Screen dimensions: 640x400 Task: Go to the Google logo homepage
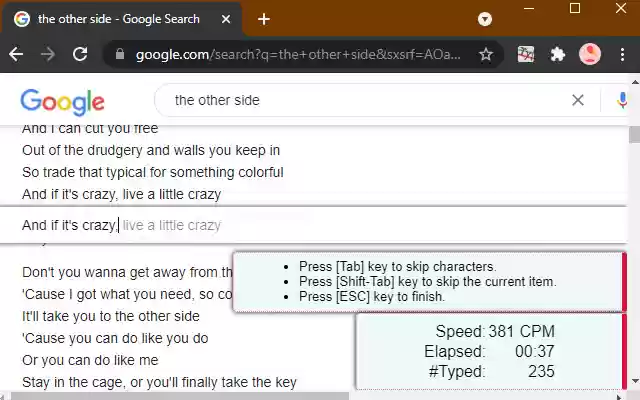(x=62, y=102)
